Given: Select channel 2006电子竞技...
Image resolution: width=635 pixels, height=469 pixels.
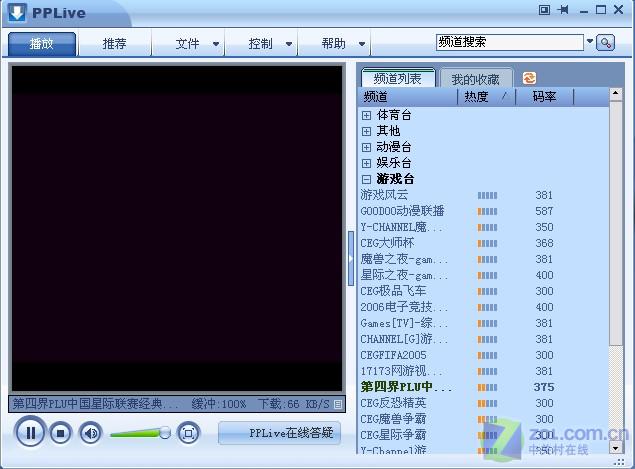Looking at the screenshot, I should click(404, 307).
